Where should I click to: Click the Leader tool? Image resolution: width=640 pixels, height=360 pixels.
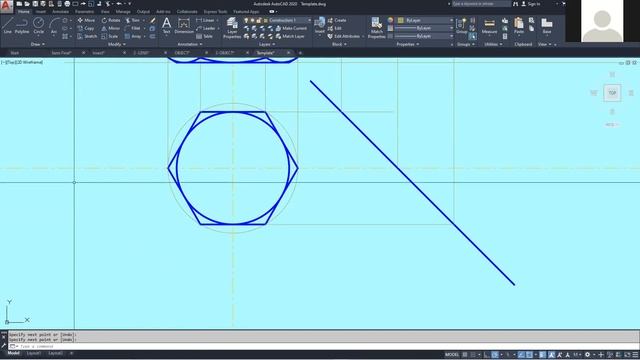pyautogui.click(x=206, y=28)
